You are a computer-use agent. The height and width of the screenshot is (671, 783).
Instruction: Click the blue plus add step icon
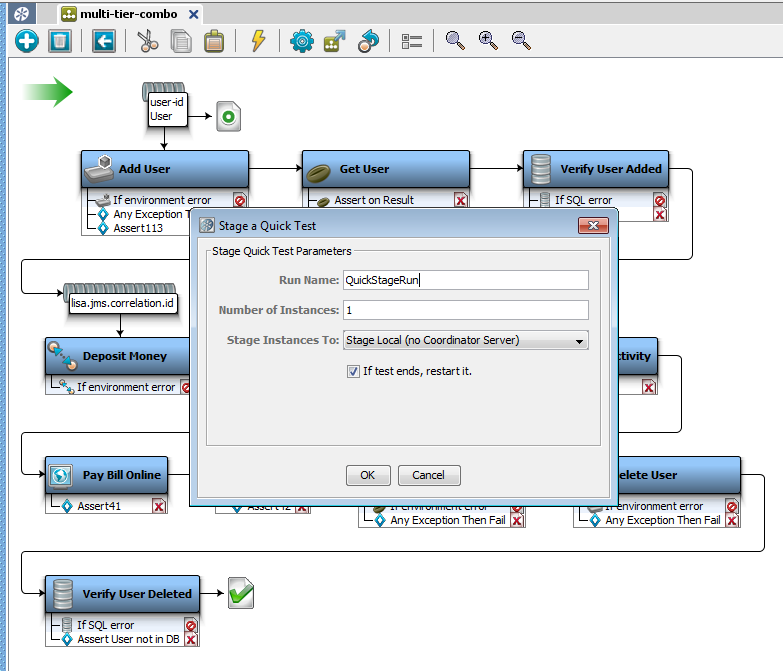click(x=26, y=41)
